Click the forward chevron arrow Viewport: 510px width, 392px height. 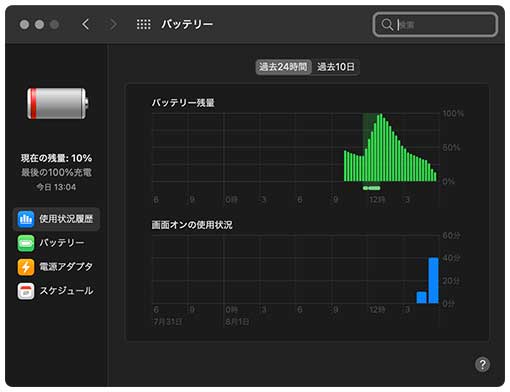point(113,24)
